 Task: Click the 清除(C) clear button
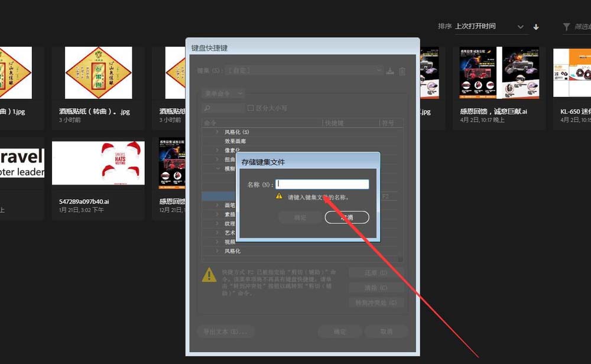(x=376, y=288)
